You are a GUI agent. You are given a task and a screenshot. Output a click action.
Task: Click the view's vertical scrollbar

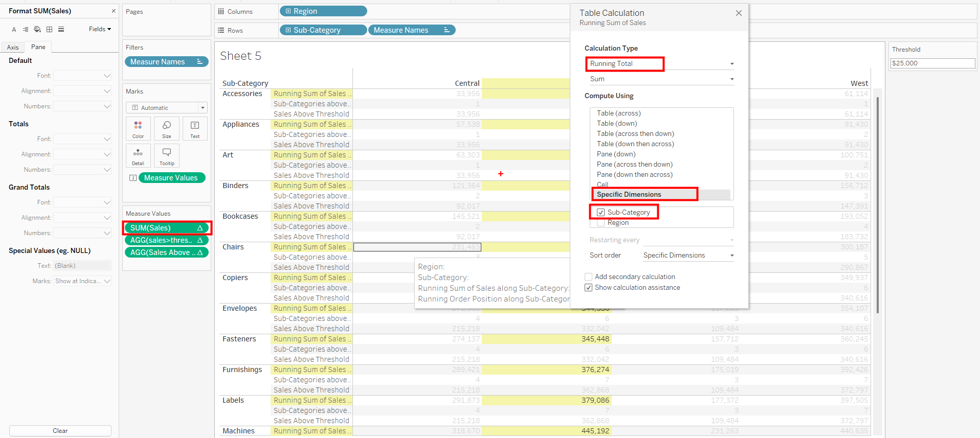click(x=878, y=204)
